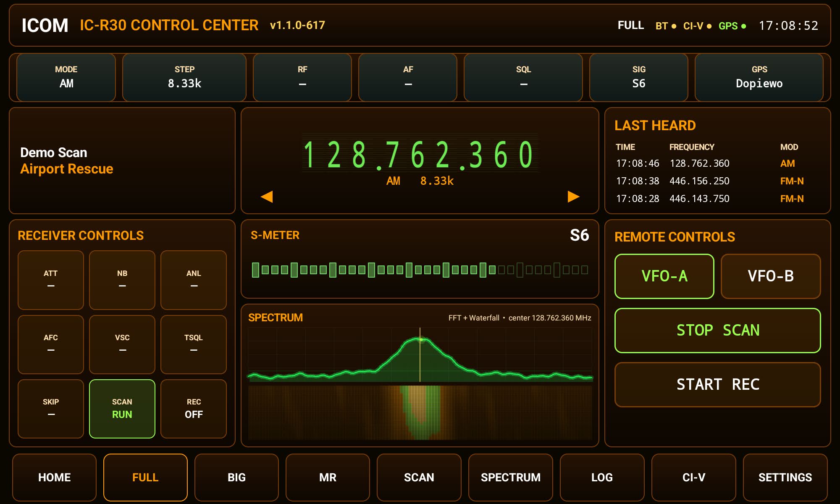840x504 pixels.
Task: Open the RF gain tile
Action: tap(302, 77)
